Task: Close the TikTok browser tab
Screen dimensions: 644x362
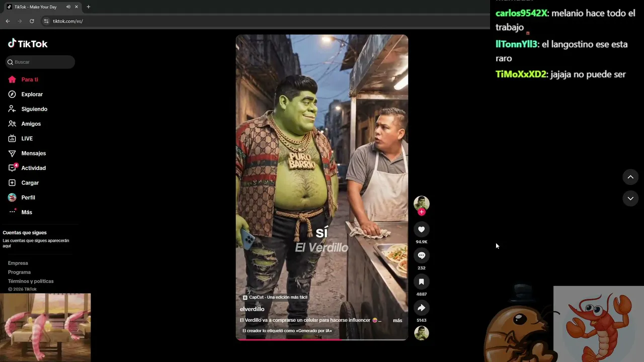Action: 76,7
